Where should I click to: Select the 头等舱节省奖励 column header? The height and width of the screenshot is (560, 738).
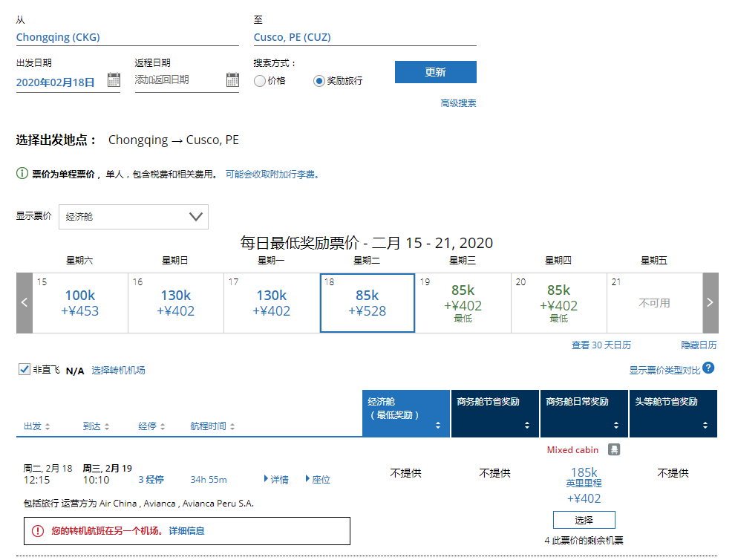673,414
